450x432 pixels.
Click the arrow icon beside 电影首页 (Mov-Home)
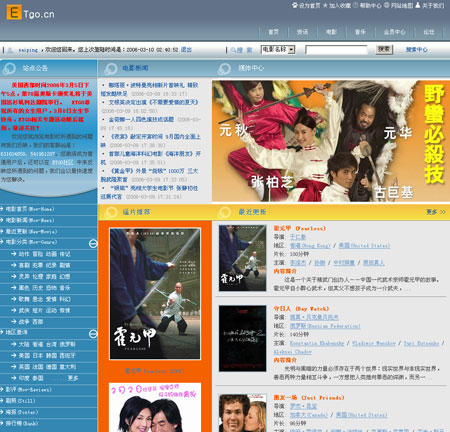point(2,209)
